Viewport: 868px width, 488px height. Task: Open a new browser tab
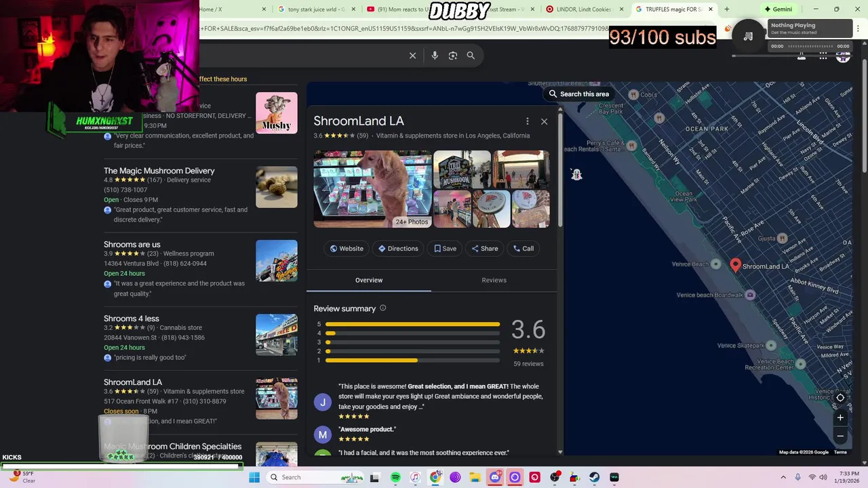click(x=726, y=9)
